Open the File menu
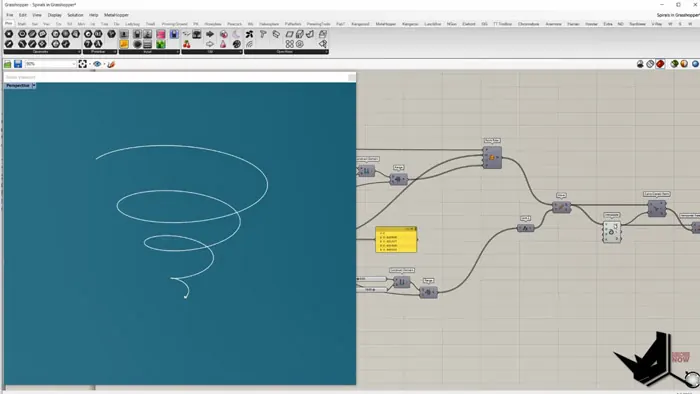 pos(9,15)
